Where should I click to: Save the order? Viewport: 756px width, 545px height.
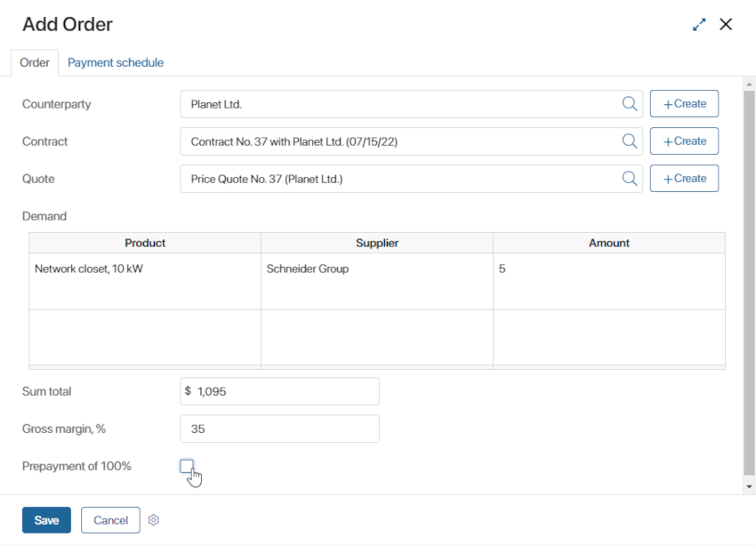tap(46, 520)
